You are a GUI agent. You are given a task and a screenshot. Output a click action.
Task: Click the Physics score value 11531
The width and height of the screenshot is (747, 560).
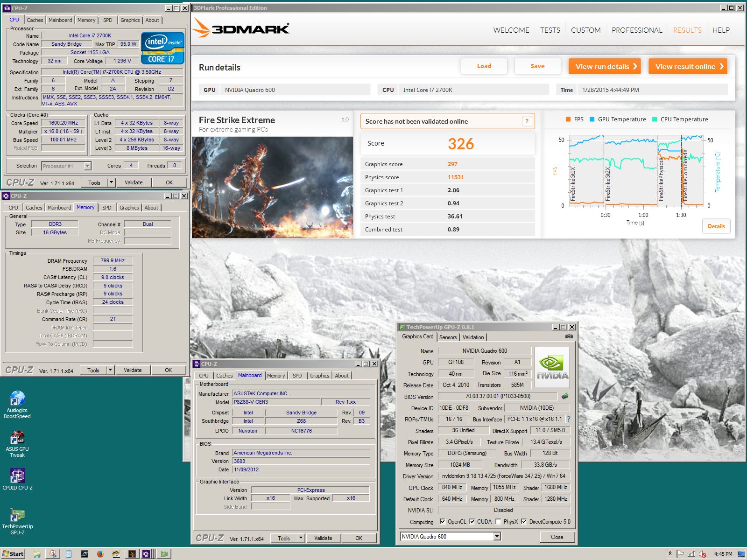click(456, 177)
